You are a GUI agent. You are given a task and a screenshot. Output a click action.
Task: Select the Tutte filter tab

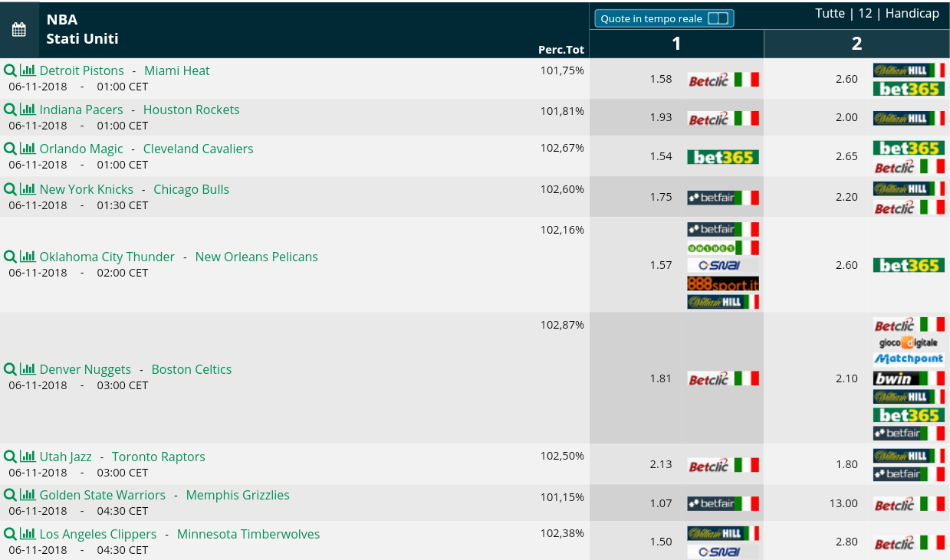point(830,14)
